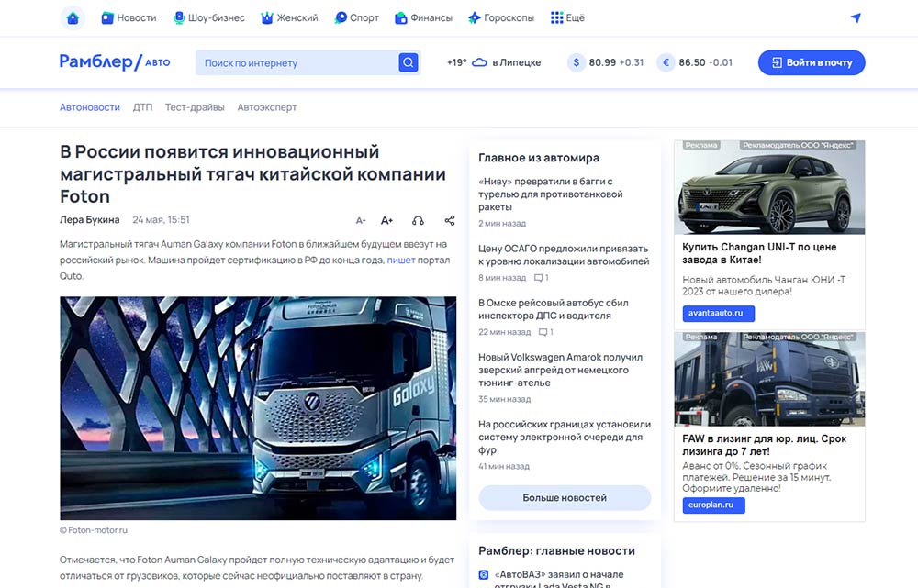
Task: Click the article date 24 мая, 15:51
Action: click(161, 220)
